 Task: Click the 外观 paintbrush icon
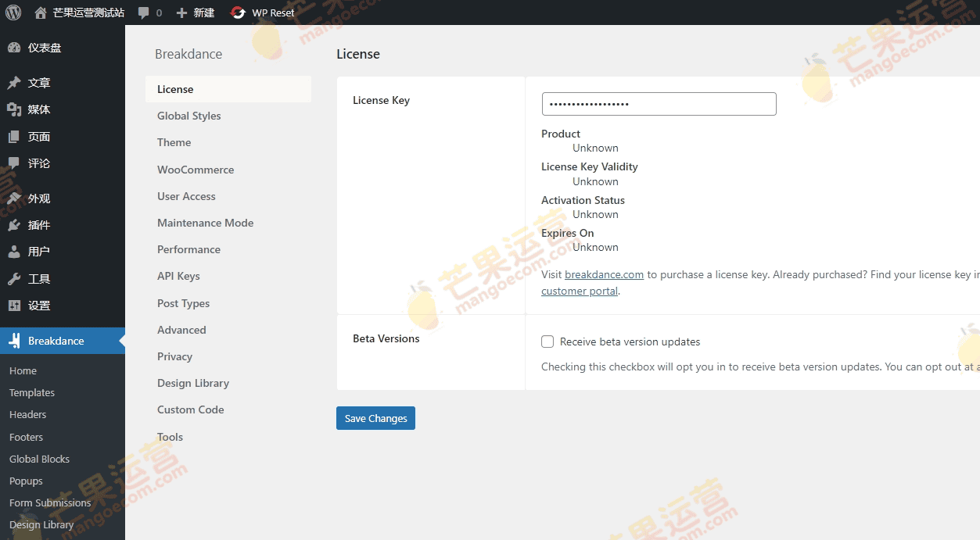pos(14,198)
